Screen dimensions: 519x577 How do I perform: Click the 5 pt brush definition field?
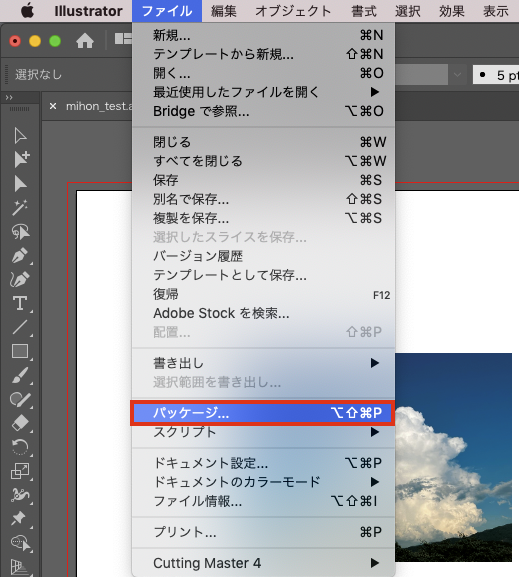pos(496,75)
